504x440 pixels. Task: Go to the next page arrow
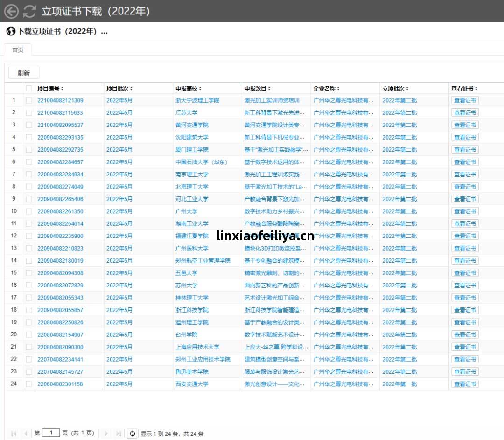point(106,433)
